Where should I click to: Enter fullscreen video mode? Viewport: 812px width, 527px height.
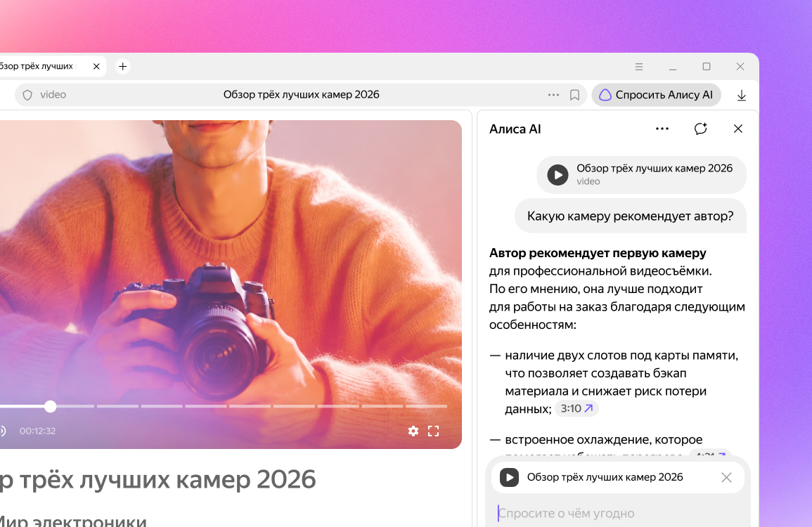click(x=434, y=431)
